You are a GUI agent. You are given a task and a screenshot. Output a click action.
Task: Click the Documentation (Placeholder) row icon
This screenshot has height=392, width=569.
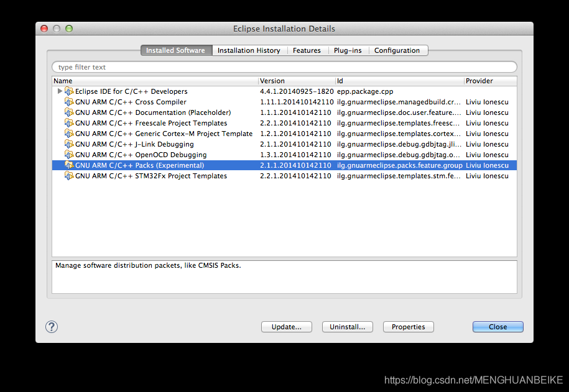point(69,112)
